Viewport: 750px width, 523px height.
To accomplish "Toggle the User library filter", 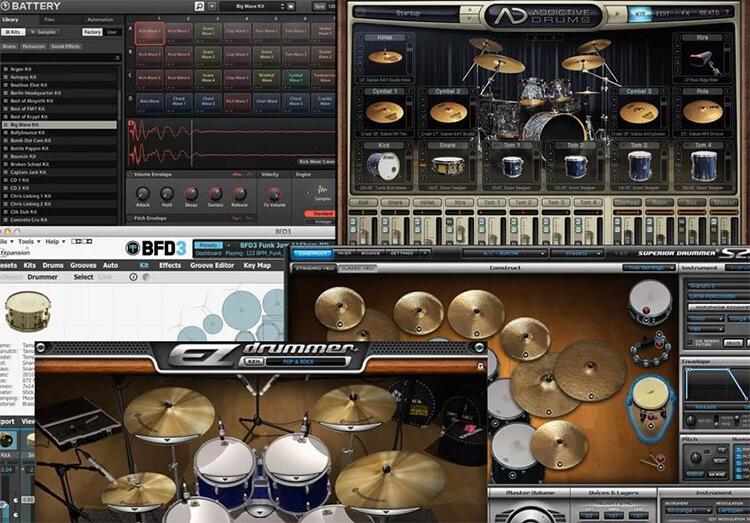I will pyautogui.click(x=112, y=32).
